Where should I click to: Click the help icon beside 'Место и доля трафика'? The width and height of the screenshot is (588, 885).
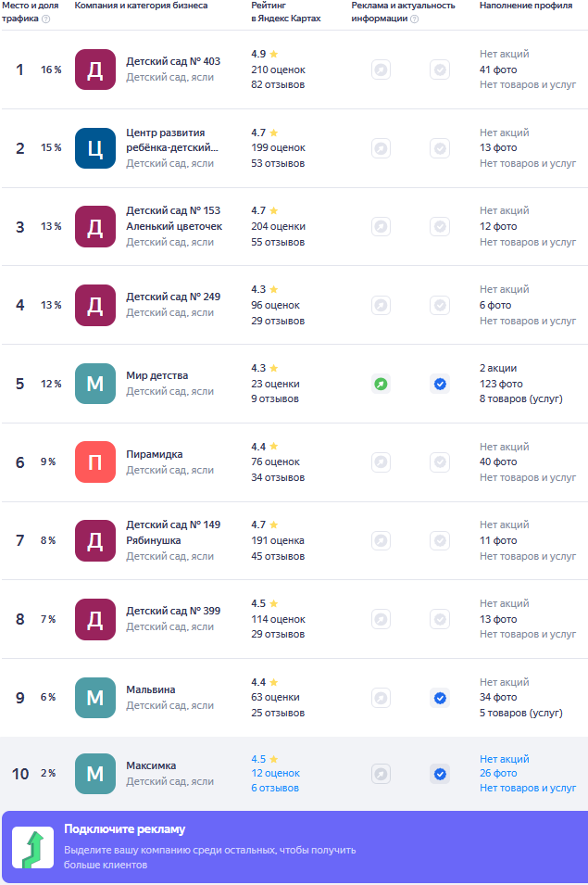click(x=45, y=19)
